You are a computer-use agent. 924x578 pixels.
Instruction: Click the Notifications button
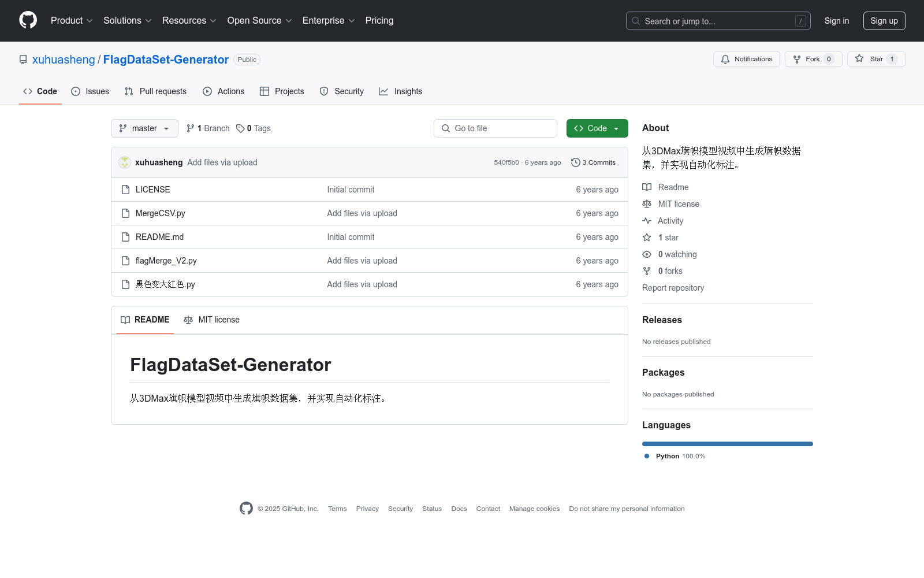pyautogui.click(x=747, y=59)
